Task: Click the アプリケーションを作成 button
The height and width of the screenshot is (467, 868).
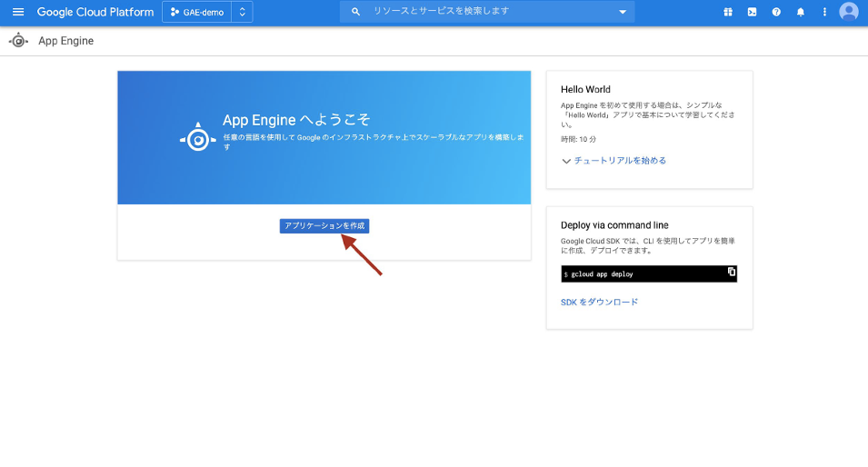Action: (324, 225)
